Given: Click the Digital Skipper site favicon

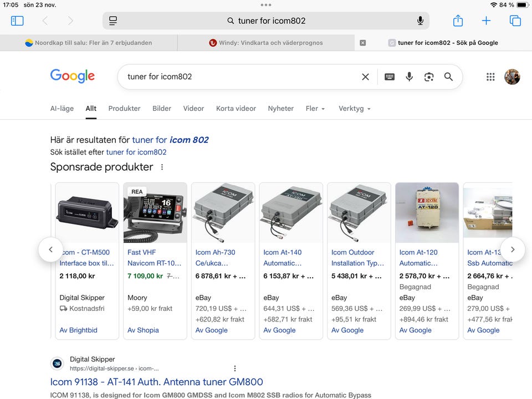Looking at the screenshot, I should click(x=57, y=364).
